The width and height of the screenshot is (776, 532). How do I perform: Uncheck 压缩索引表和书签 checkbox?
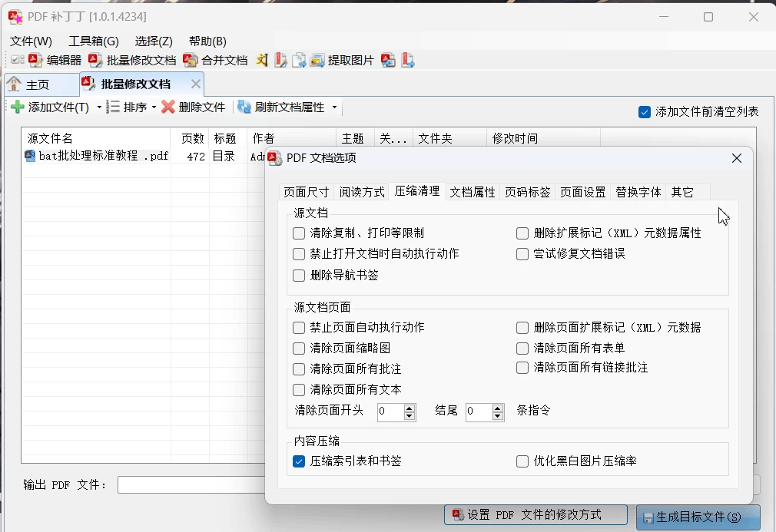299,461
